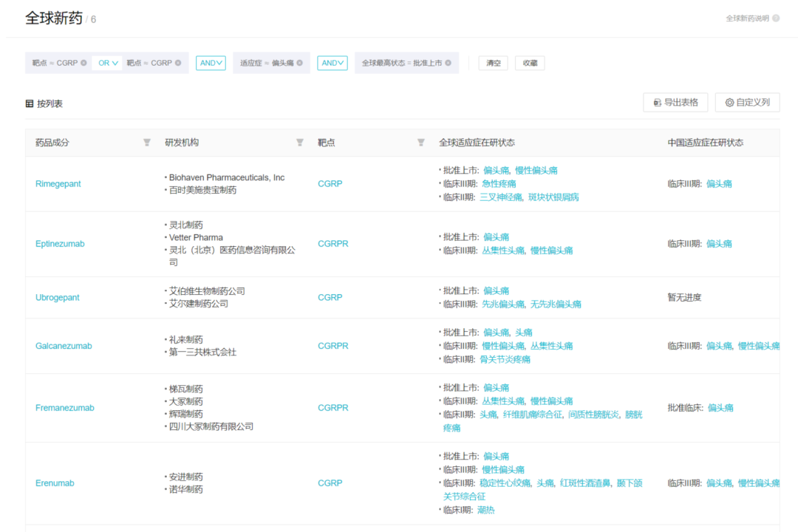Open the 全球新药说明 help icon

776,18
